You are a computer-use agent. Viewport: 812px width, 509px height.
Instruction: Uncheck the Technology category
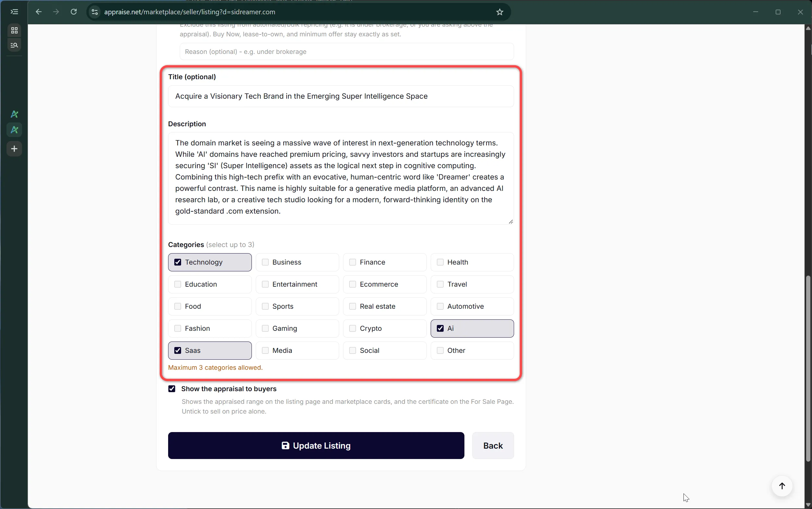(178, 262)
